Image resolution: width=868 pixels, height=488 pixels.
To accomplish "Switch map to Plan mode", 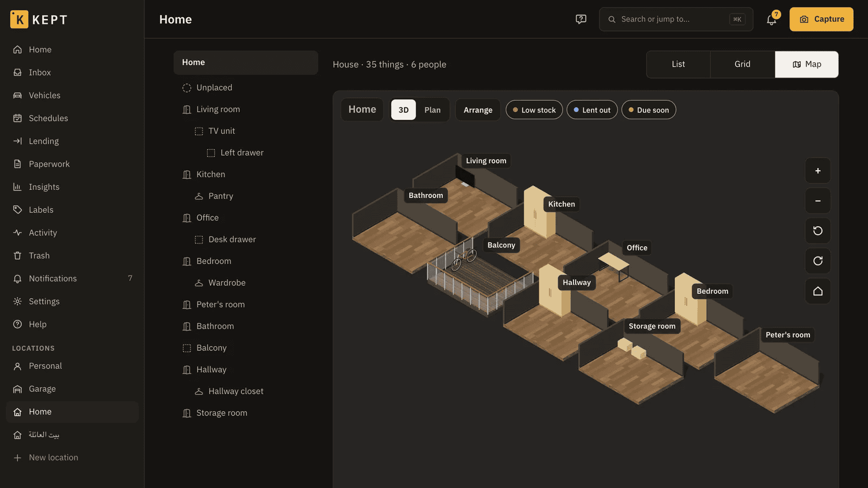I will coord(432,110).
